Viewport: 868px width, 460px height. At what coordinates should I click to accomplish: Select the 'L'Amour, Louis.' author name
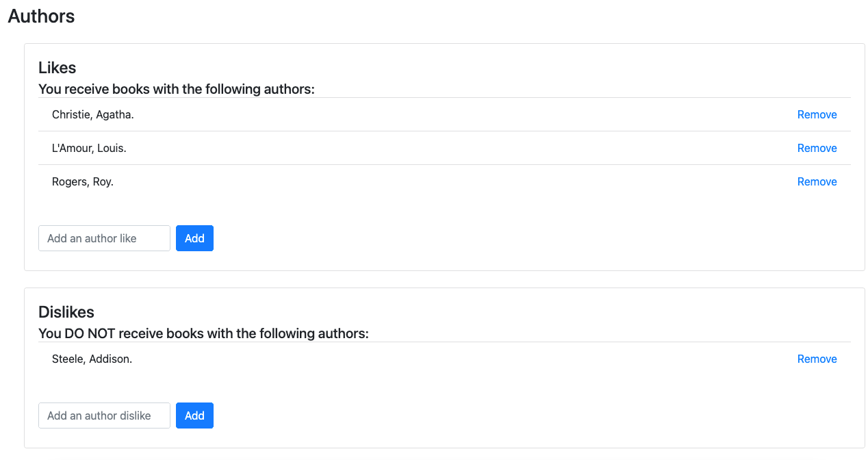point(89,149)
